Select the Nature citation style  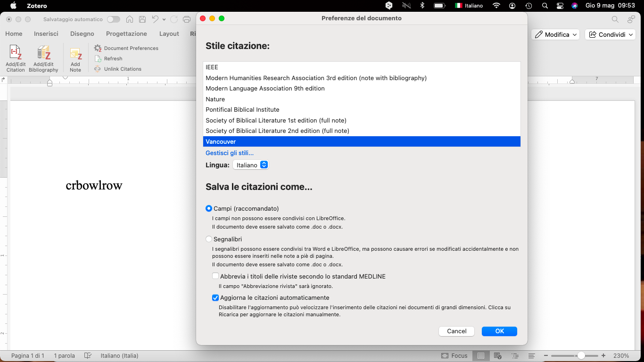[x=362, y=99]
